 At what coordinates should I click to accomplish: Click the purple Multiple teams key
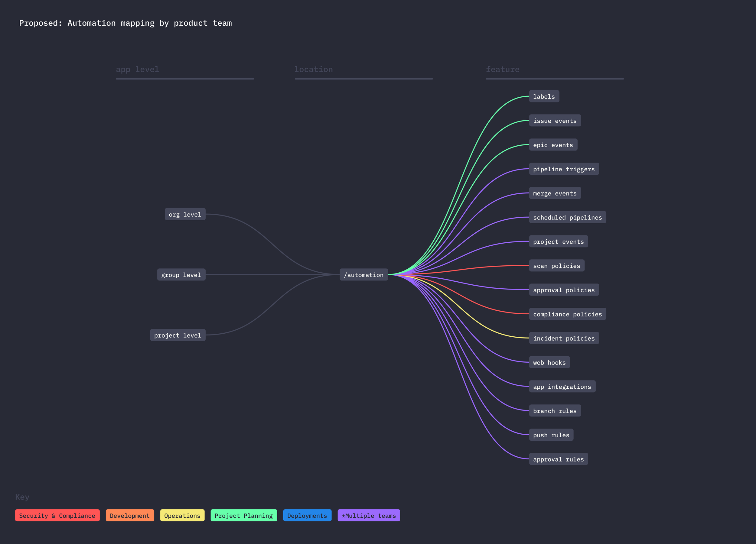[369, 515]
